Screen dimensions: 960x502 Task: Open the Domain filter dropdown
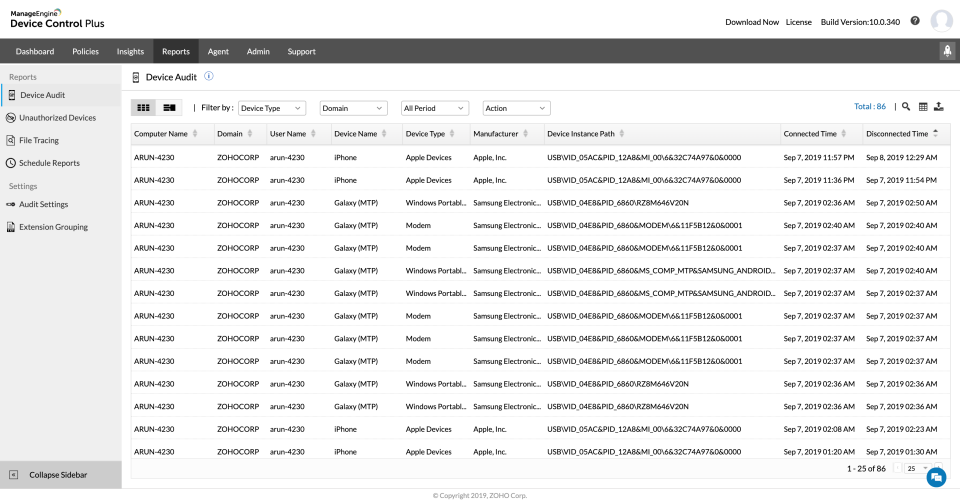pyautogui.click(x=353, y=108)
